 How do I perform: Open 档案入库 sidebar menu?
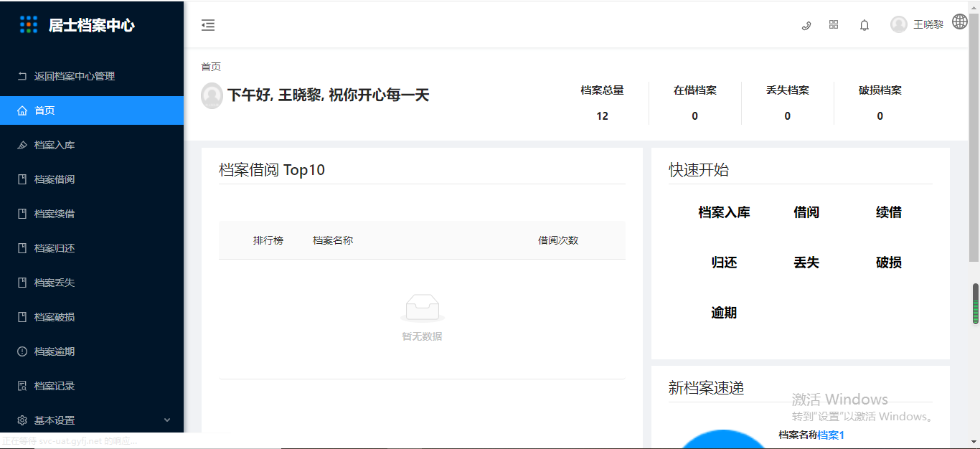pos(92,145)
